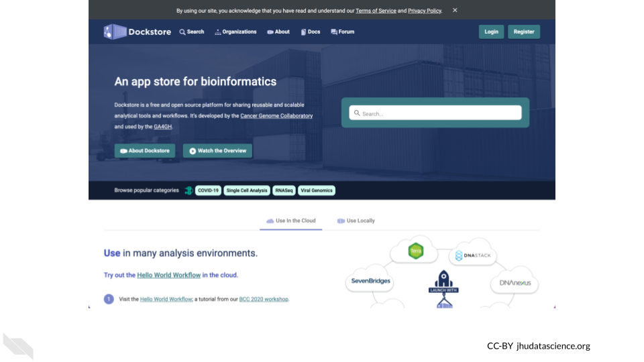Image resolution: width=644 pixels, height=362 pixels.
Task: Click the green categories icon
Action: (x=189, y=190)
